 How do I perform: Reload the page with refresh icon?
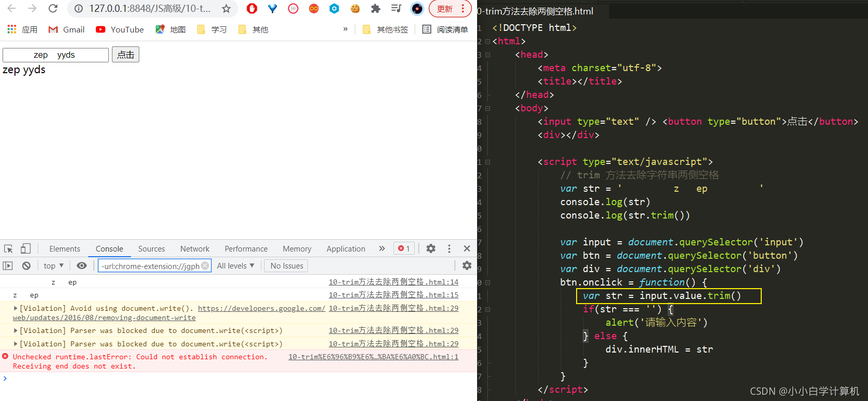[53, 8]
